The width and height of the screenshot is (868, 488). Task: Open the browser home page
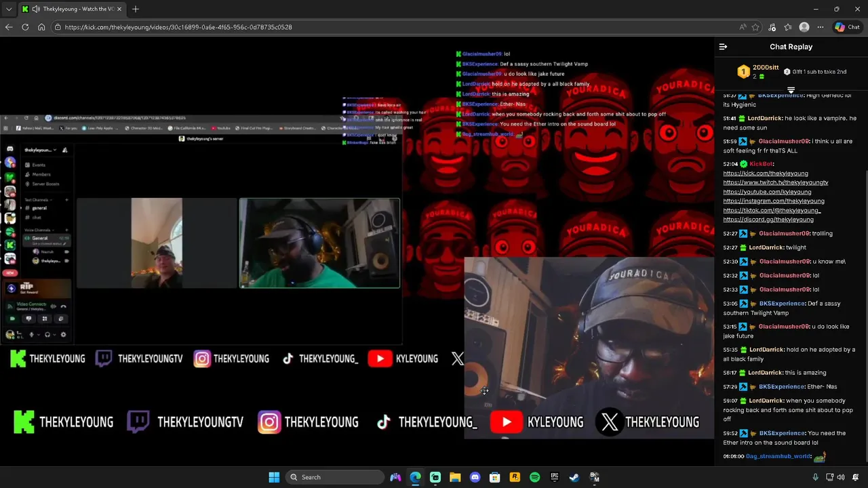coord(41,27)
